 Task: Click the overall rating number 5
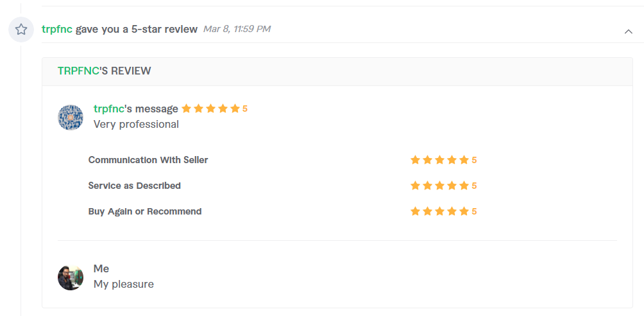(x=245, y=109)
